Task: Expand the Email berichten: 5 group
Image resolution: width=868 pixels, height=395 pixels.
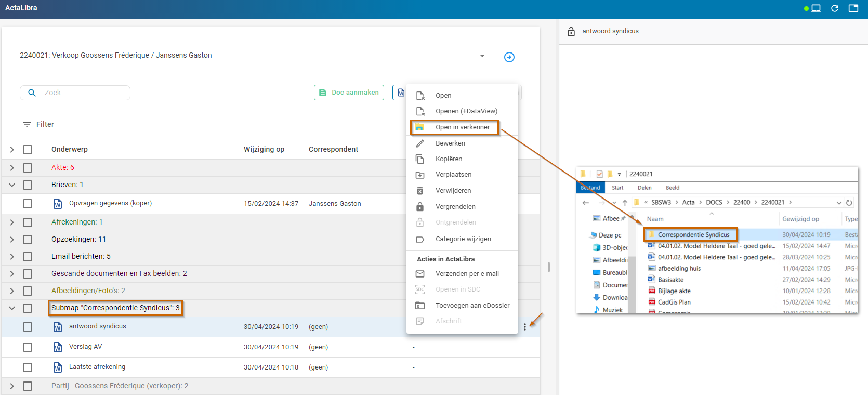Action: coord(12,257)
